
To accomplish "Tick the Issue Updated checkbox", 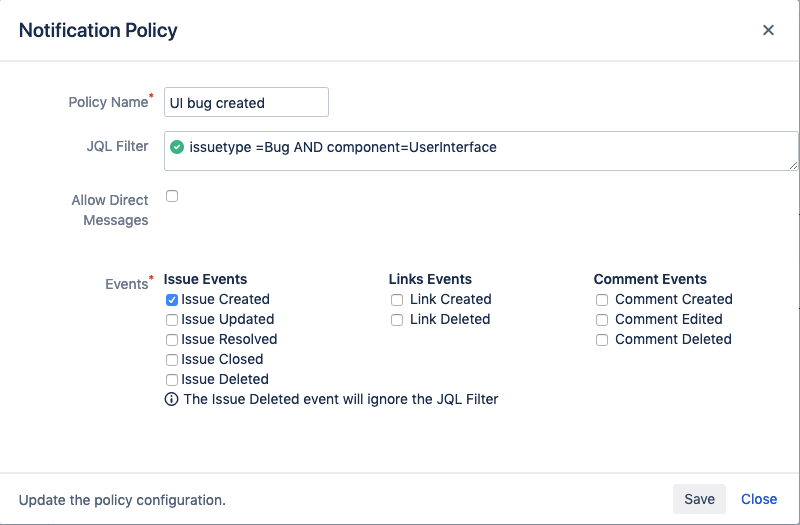I will (x=172, y=319).
